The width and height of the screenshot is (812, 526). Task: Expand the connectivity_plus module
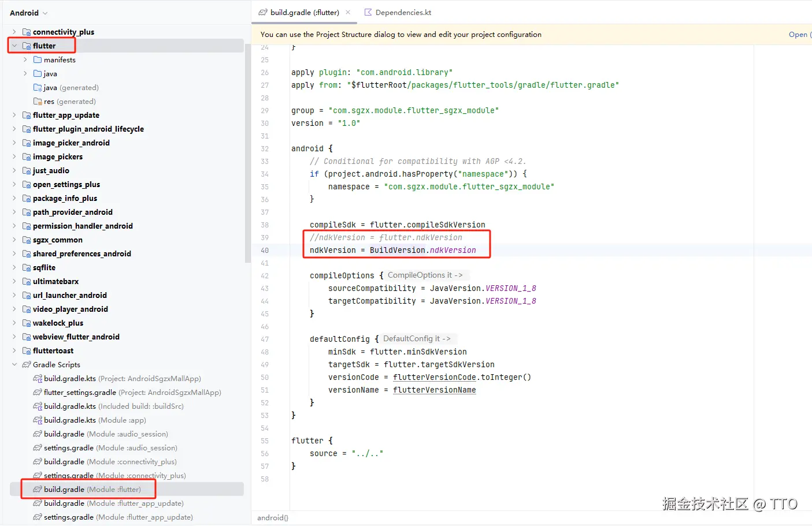[14, 32]
